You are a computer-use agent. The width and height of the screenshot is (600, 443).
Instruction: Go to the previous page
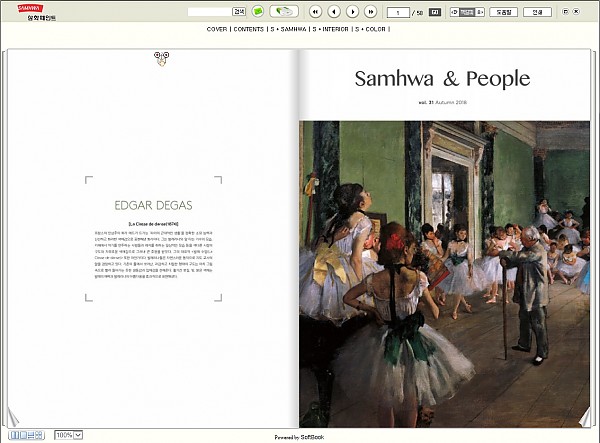coord(334,12)
